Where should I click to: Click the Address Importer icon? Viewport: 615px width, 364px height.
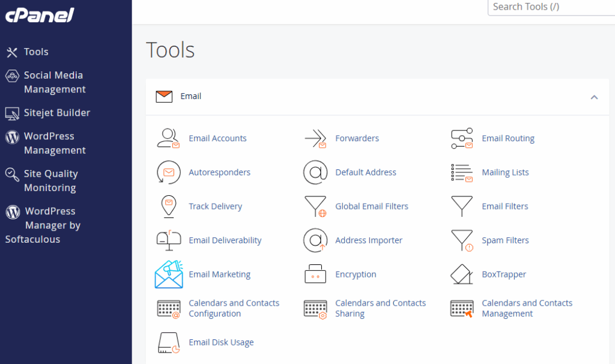tap(315, 240)
